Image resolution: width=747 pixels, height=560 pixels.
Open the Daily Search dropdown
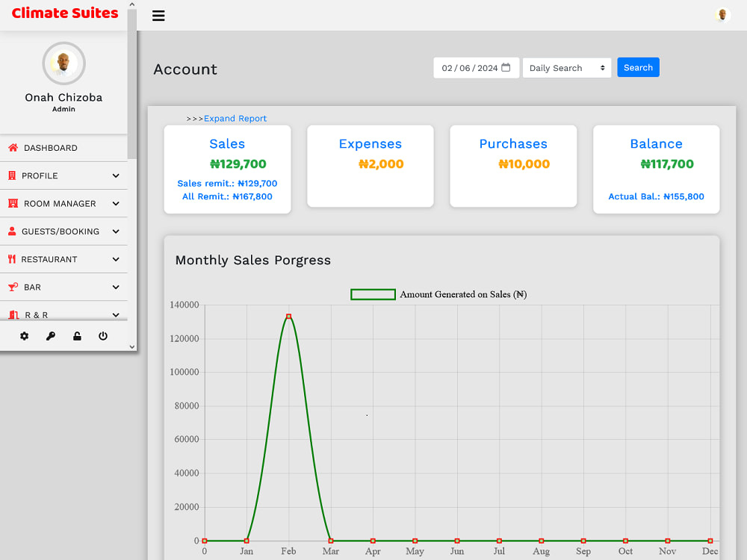point(567,68)
